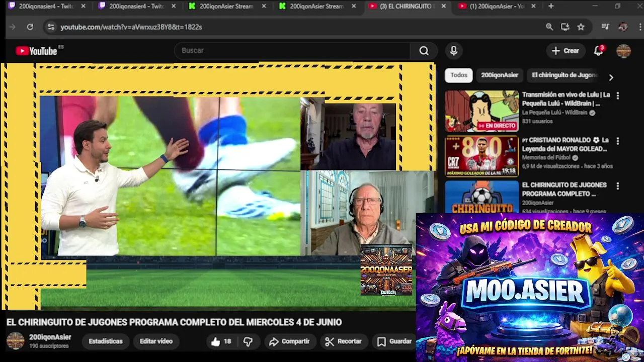Close the (1) 200iqonAsier YouTube tab
644x362 pixels.
[x=533, y=6]
